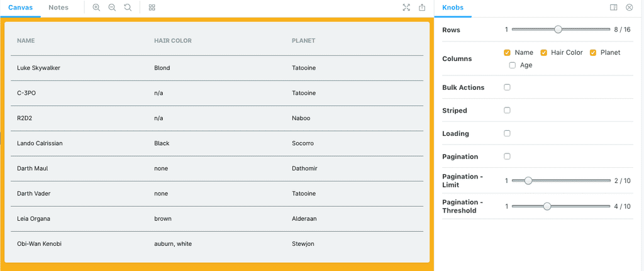Select the Luke Skywalker cell
This screenshot has height=271, width=644.
coord(38,68)
